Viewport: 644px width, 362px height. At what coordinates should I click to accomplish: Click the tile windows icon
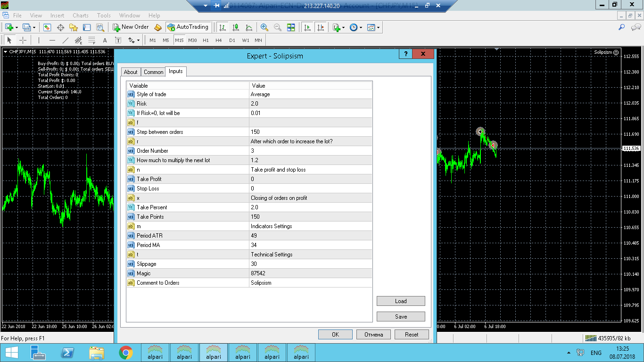(291, 27)
